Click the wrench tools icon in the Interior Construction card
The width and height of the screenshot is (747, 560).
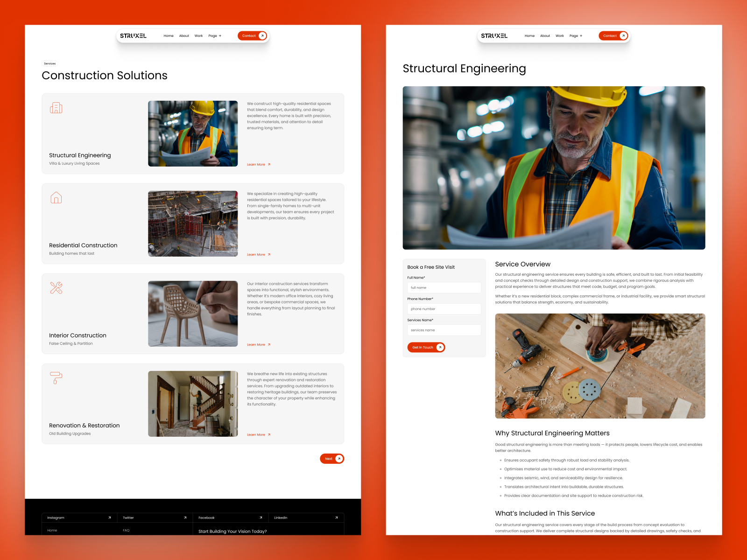[x=56, y=288]
